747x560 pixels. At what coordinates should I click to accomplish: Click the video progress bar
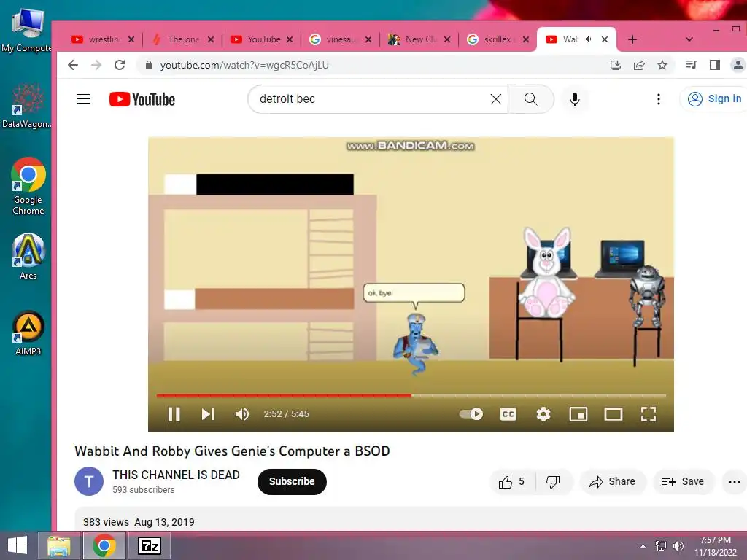(411, 396)
